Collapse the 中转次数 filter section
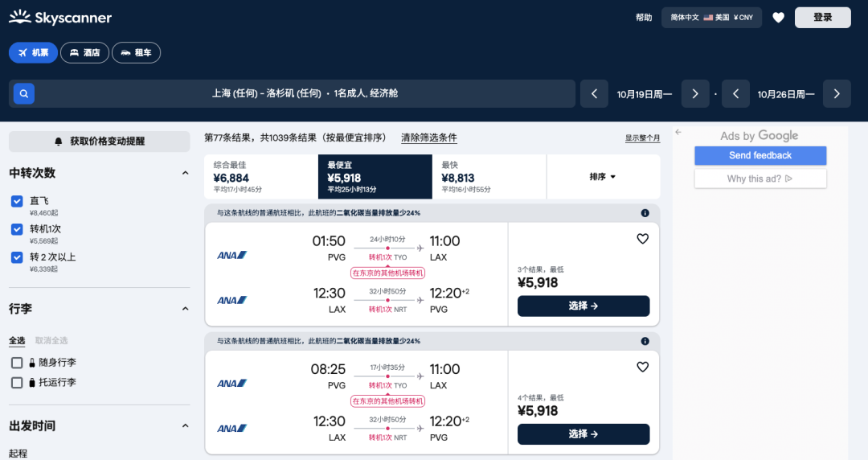This screenshot has height=460, width=868. pyautogui.click(x=185, y=173)
